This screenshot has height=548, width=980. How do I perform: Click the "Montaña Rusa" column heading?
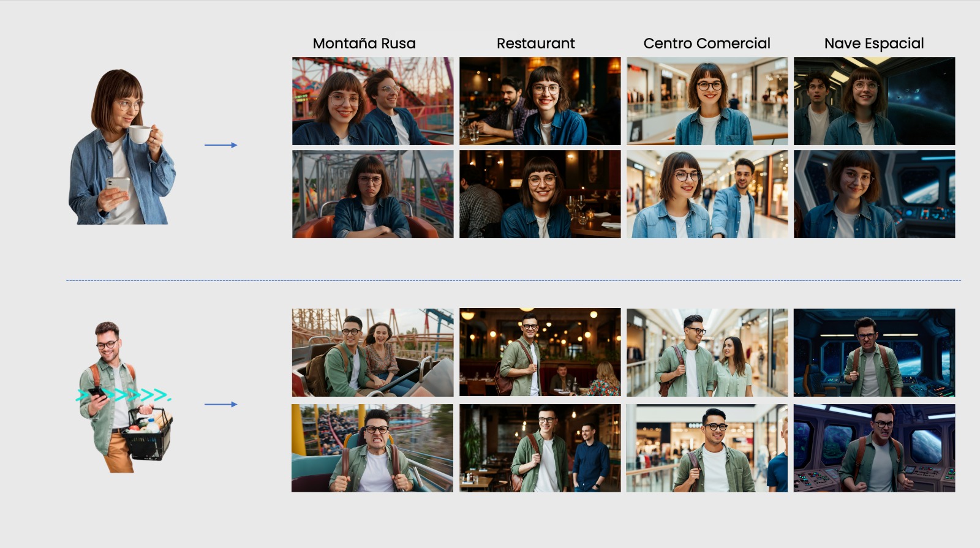(x=364, y=43)
